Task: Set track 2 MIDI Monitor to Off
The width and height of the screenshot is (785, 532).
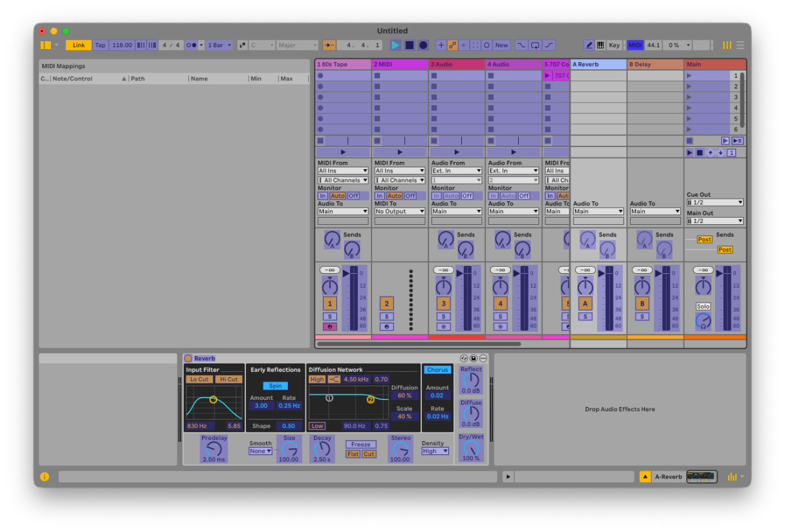Action: (x=410, y=195)
